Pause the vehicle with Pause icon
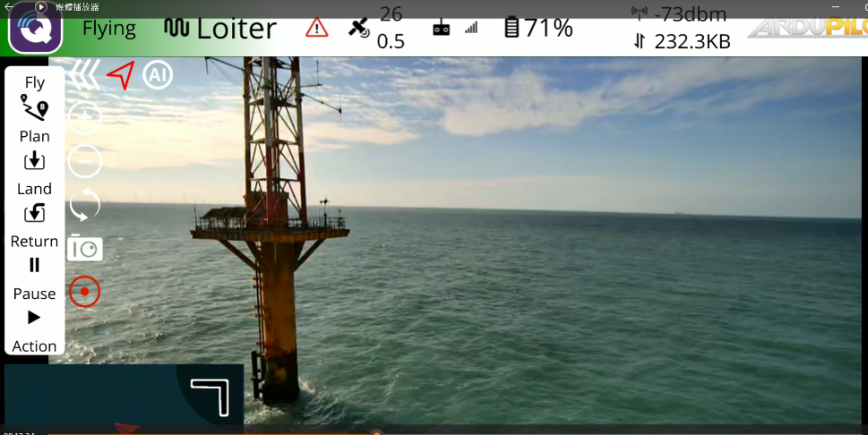Screen dimensions: 868x435 tap(34, 265)
